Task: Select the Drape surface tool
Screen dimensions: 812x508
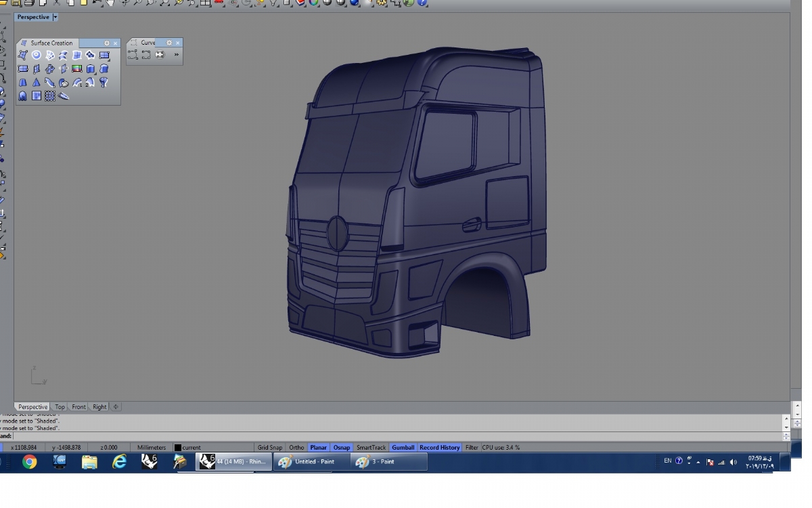Action: click(23, 96)
